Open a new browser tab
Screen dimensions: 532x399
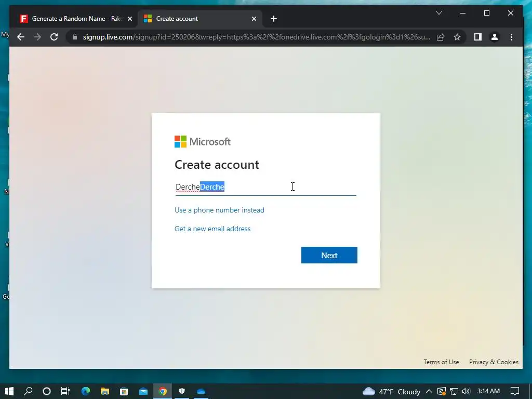pyautogui.click(x=274, y=19)
